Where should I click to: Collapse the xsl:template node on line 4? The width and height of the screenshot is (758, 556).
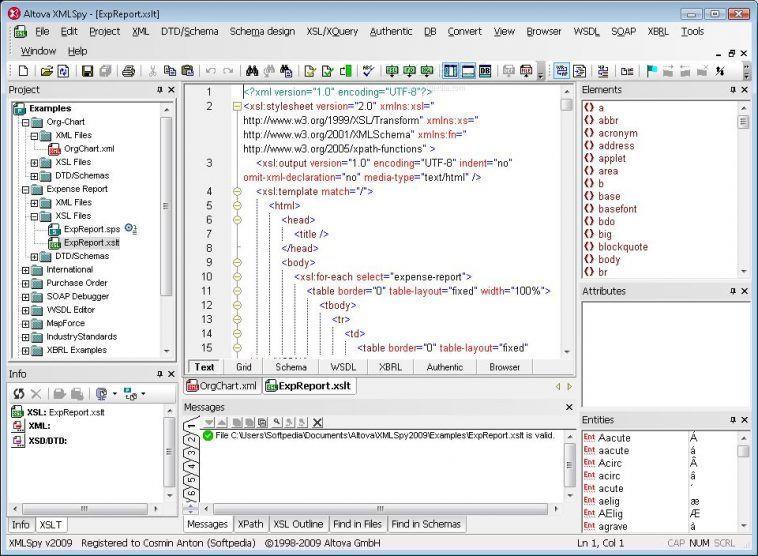point(237,192)
